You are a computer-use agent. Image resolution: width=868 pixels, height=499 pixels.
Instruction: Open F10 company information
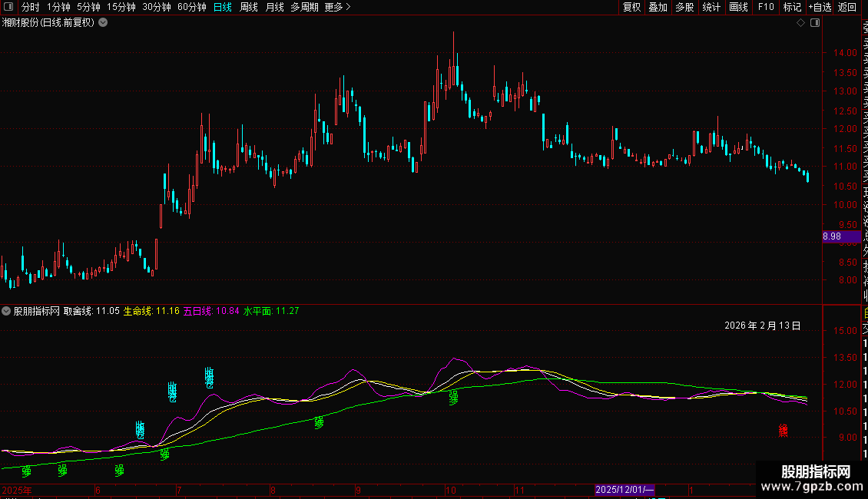click(766, 8)
